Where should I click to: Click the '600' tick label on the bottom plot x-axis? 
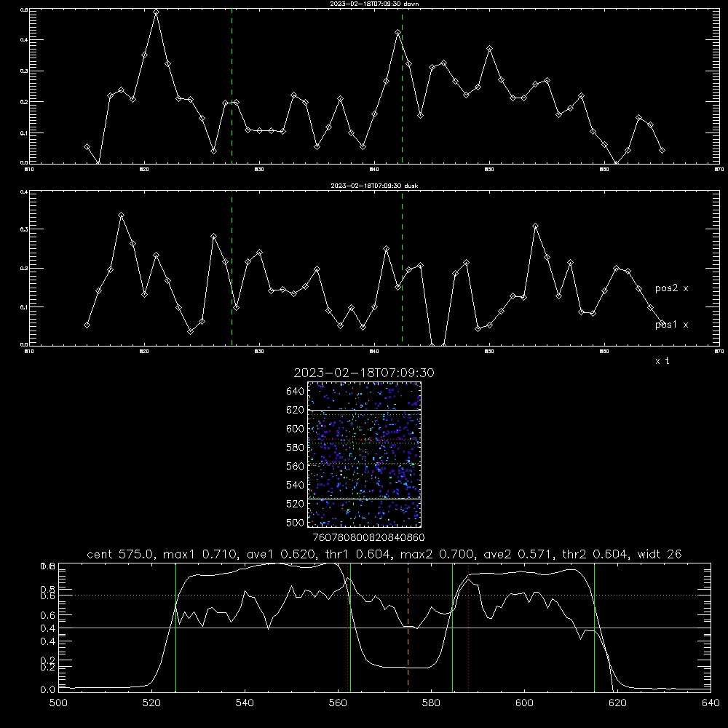pyautogui.click(x=524, y=703)
